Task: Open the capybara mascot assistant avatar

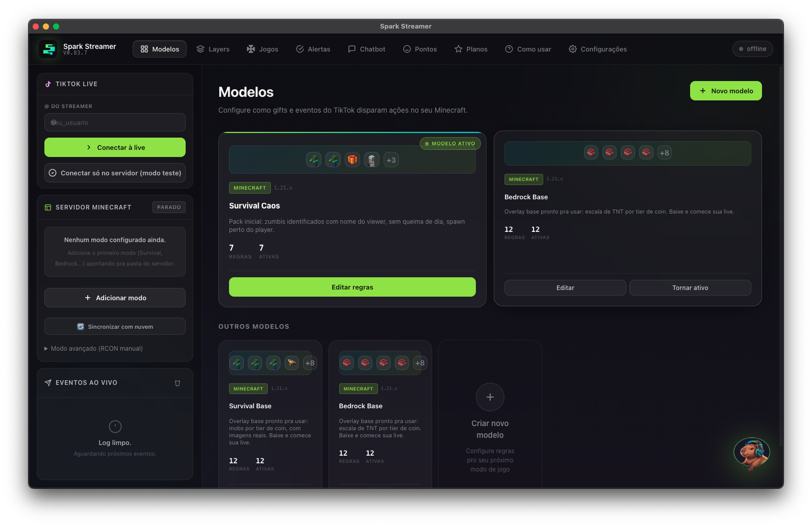Action: [x=751, y=453]
